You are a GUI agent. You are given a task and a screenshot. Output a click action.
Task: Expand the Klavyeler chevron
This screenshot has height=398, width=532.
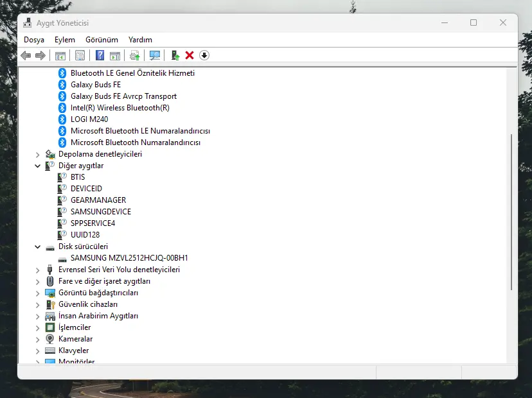pyautogui.click(x=37, y=351)
